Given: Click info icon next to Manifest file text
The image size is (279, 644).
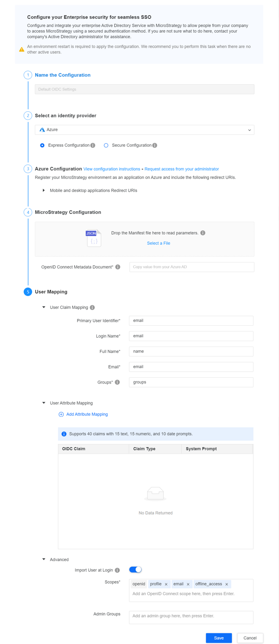Looking at the screenshot, I should coord(203,233).
